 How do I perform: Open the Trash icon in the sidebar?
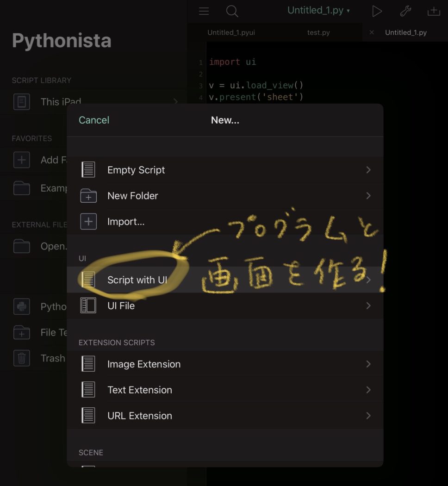[21, 358]
